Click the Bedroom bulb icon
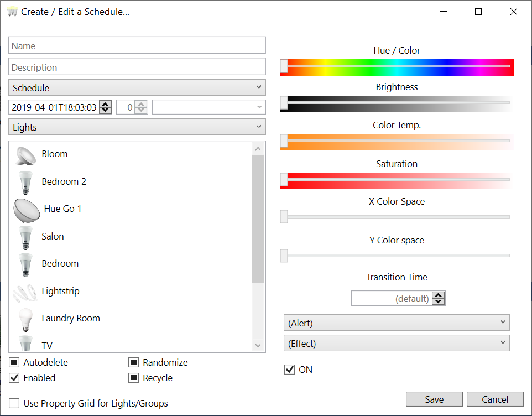 coord(25,265)
